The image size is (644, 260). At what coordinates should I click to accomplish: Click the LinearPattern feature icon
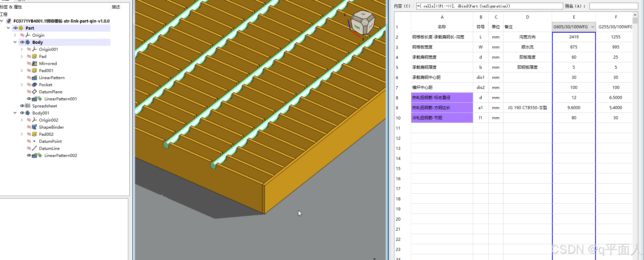coord(34,77)
